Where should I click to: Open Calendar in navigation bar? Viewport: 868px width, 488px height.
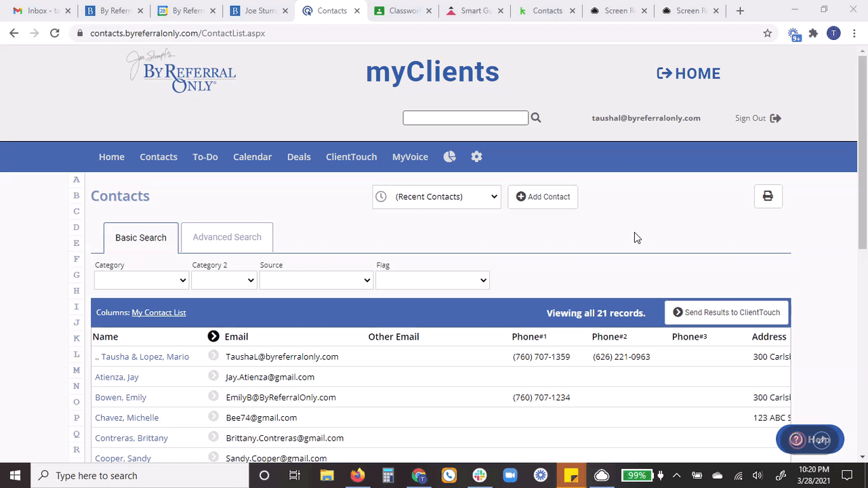[x=253, y=157]
